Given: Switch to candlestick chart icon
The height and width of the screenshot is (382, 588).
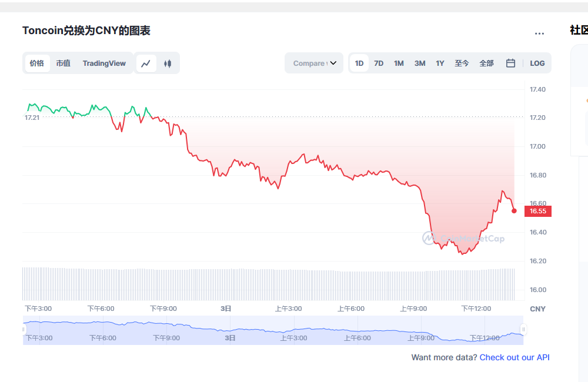Looking at the screenshot, I should coord(168,63).
